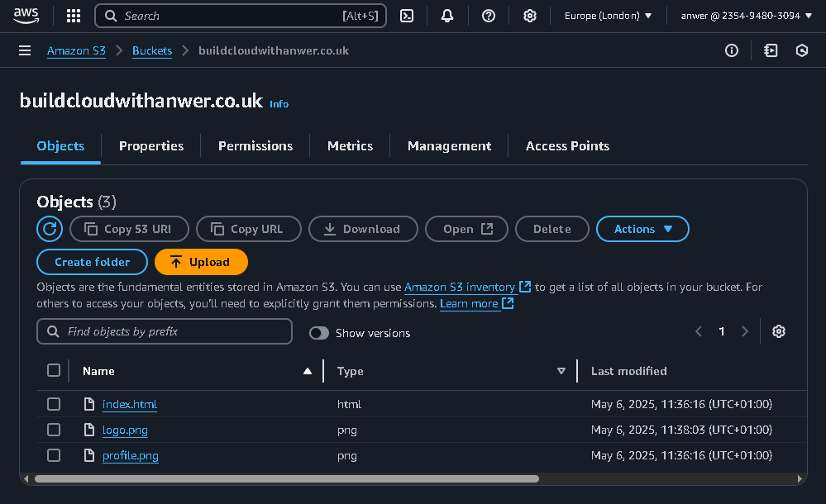Image resolution: width=826 pixels, height=504 pixels.
Task: Click the profile.png file icon
Action: click(89, 455)
